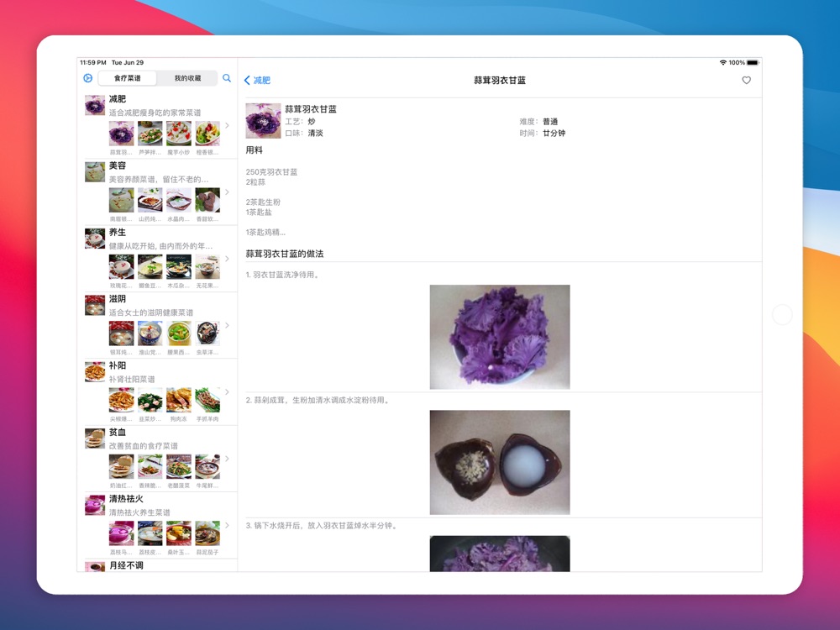Open the 尖椒爆… recipe thumbnail
The height and width of the screenshot is (630, 840).
point(122,400)
